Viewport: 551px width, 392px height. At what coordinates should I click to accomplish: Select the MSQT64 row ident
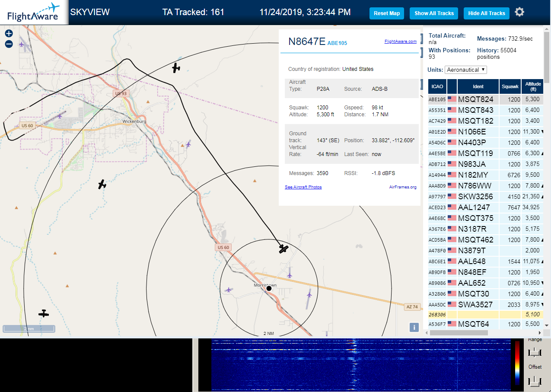pyautogui.click(x=474, y=324)
